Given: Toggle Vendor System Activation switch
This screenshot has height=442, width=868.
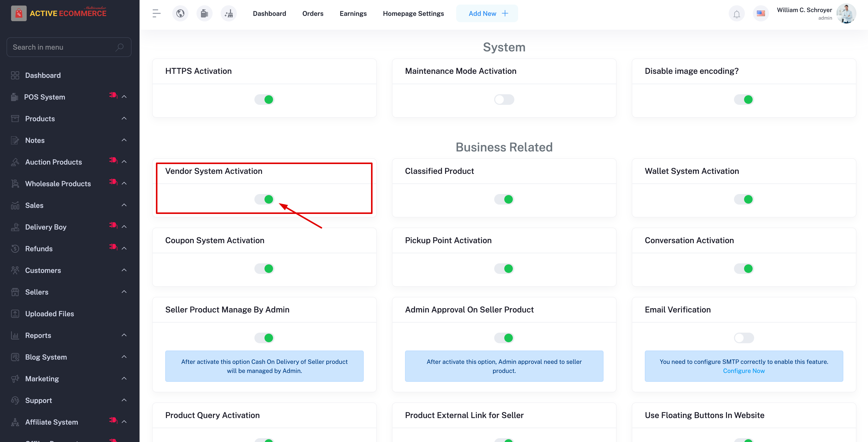Looking at the screenshot, I should [264, 199].
